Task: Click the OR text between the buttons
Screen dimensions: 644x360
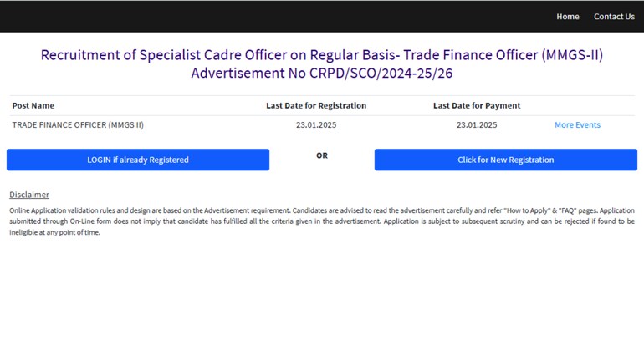Action: [322, 155]
